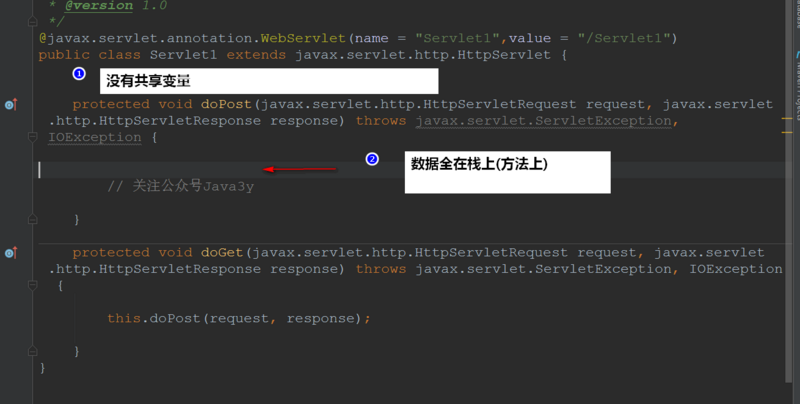Toggle fold marker at doGet closing brace
Screen dimensions: 800x404
click(x=33, y=351)
